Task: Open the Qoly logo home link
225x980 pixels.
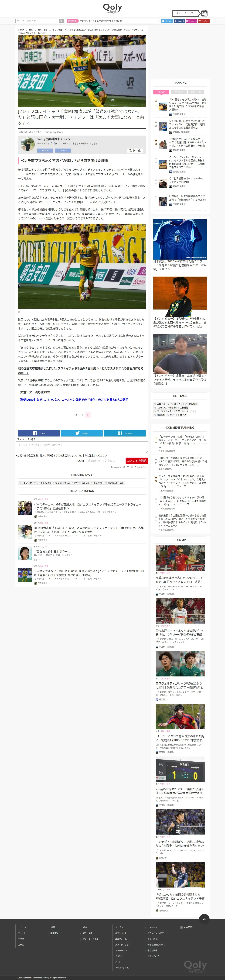Action: [112, 8]
